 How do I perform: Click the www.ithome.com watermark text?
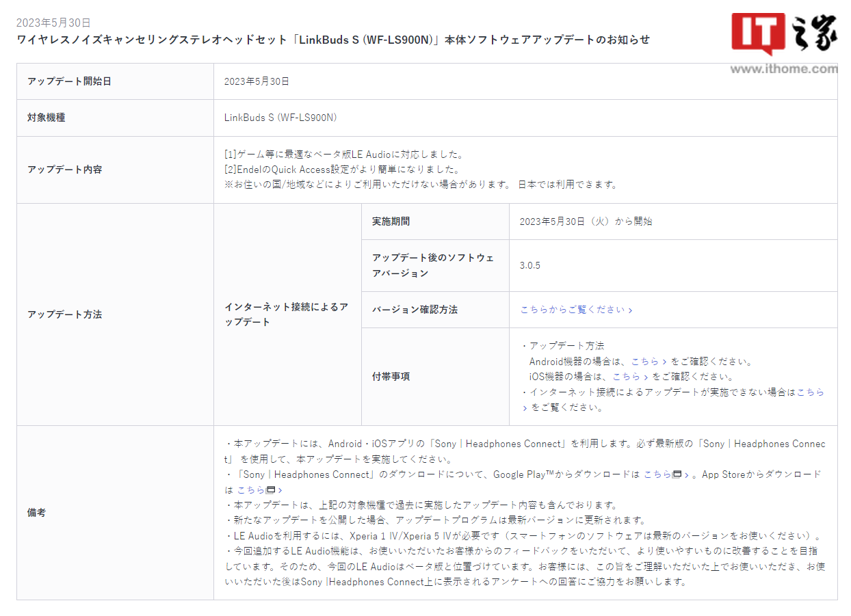784,68
